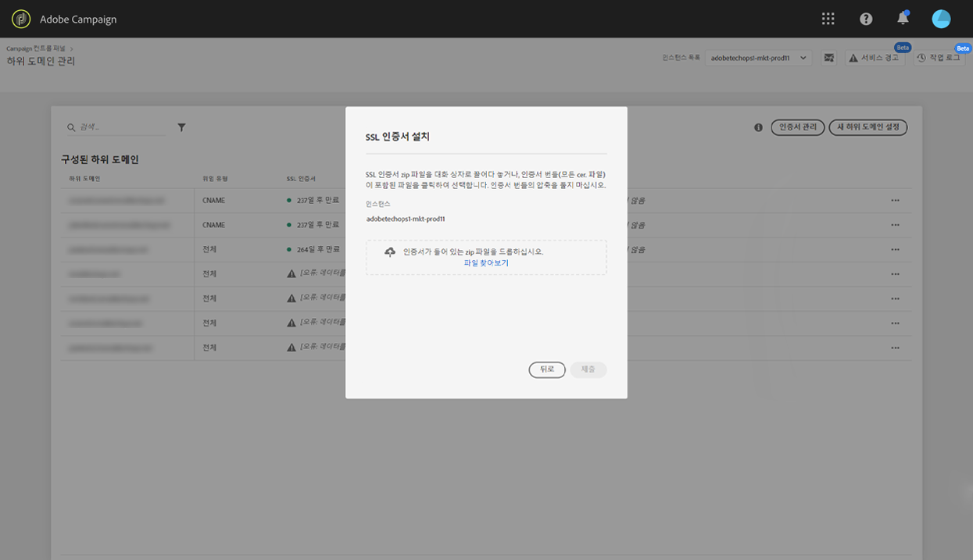Open the apps grid switcher
This screenshot has height=560, width=973.
[828, 19]
